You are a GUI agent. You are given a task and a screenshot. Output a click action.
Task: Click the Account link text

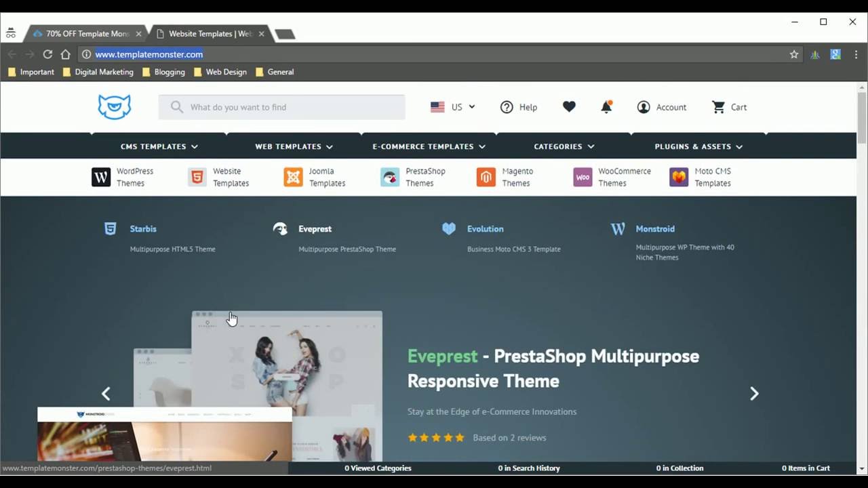click(671, 107)
